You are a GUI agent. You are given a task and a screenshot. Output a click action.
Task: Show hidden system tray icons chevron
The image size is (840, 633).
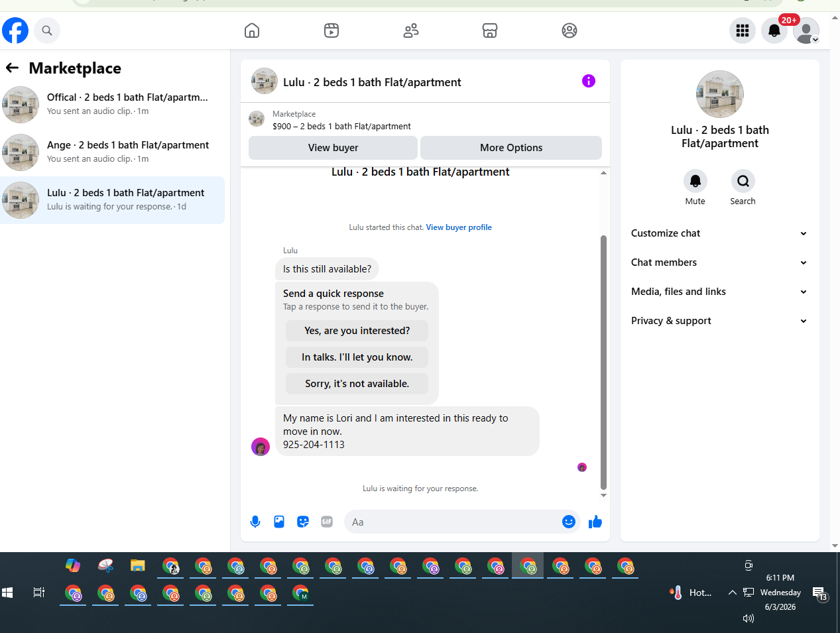click(732, 593)
